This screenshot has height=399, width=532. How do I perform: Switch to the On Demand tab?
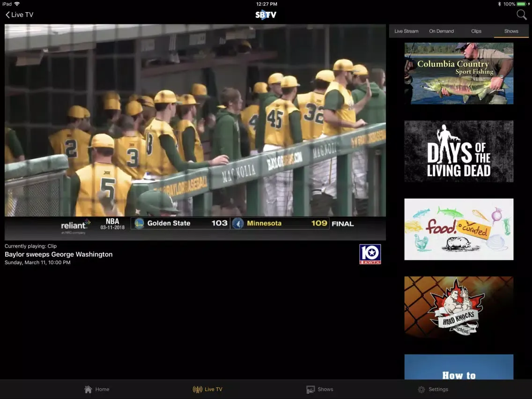pos(441,31)
